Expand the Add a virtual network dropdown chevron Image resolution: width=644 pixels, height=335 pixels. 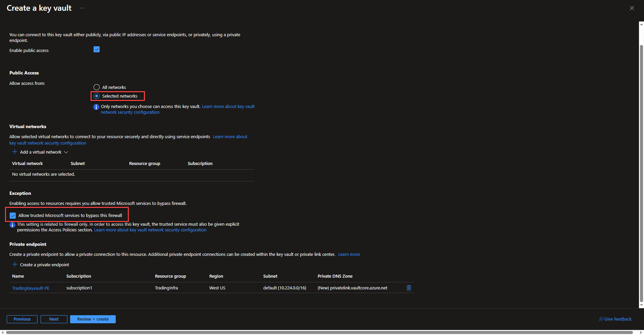tap(66, 152)
